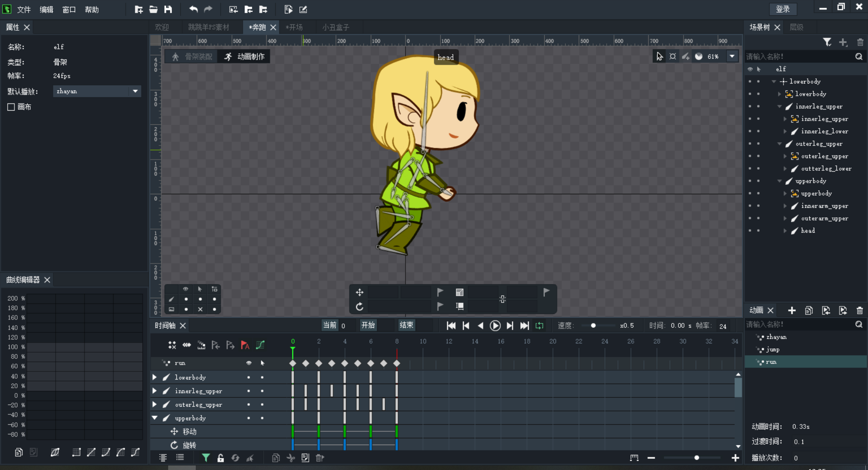Jump to first frame of timeline
Screen dimensions: 868x470
click(451, 325)
